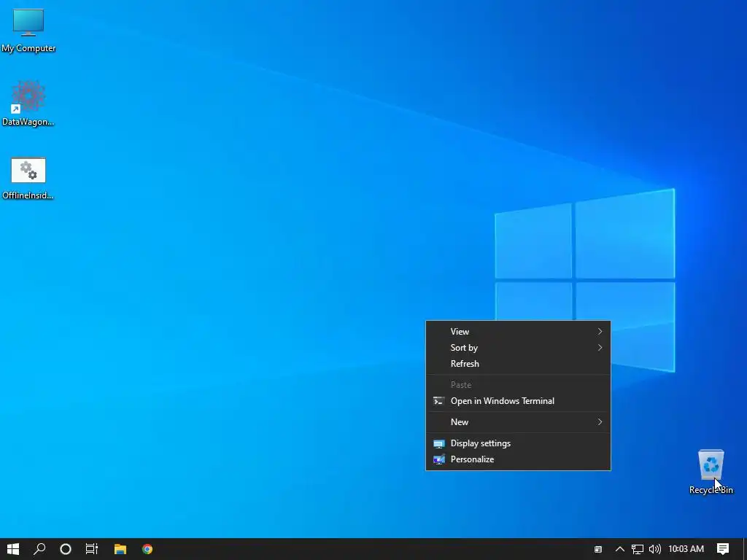Click the Show desktop strip

point(745,549)
